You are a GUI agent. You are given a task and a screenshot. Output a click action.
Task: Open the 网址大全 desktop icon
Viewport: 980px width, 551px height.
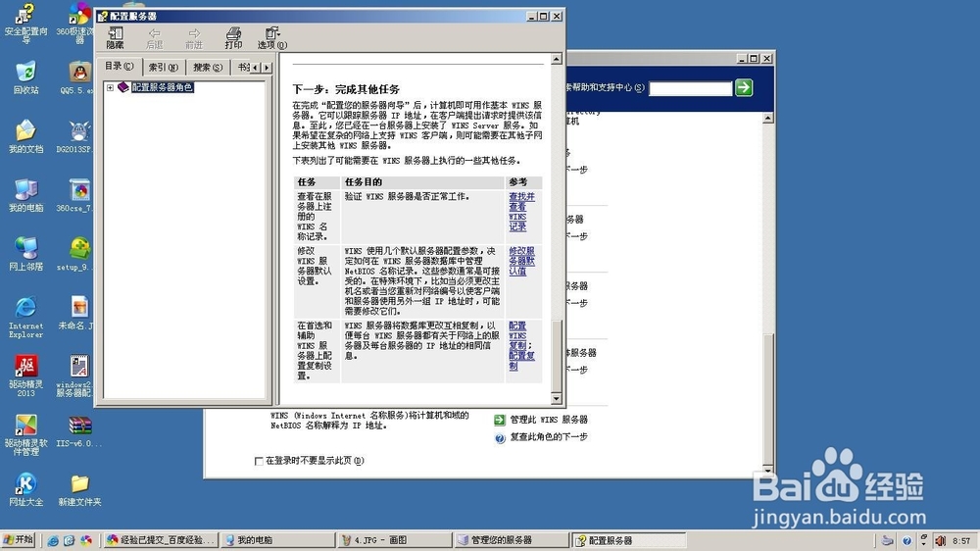tap(25, 488)
